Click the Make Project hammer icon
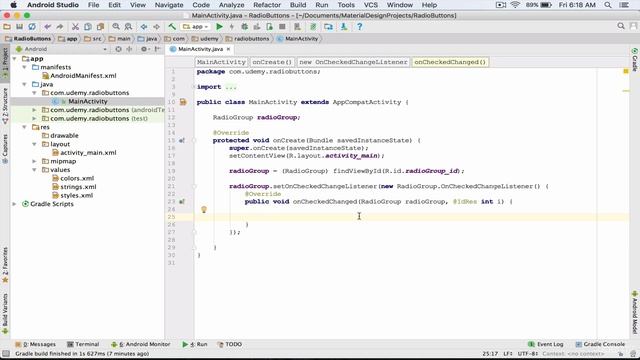This screenshot has height=360, width=640. (172, 27)
